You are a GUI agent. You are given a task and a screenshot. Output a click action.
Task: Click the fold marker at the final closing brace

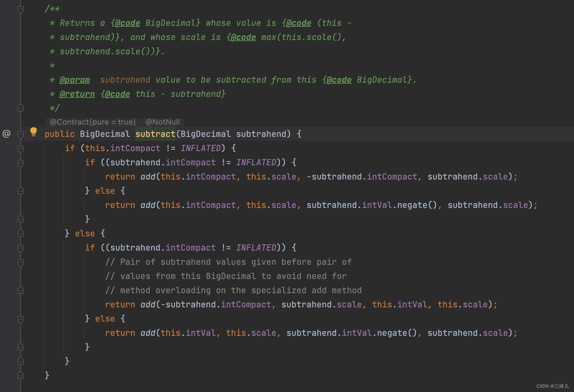[21, 375]
